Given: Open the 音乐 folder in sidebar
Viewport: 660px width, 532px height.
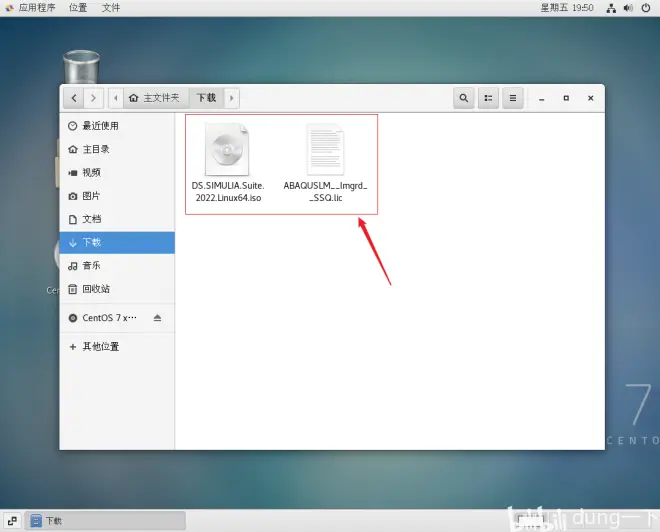Looking at the screenshot, I should tap(117, 266).
